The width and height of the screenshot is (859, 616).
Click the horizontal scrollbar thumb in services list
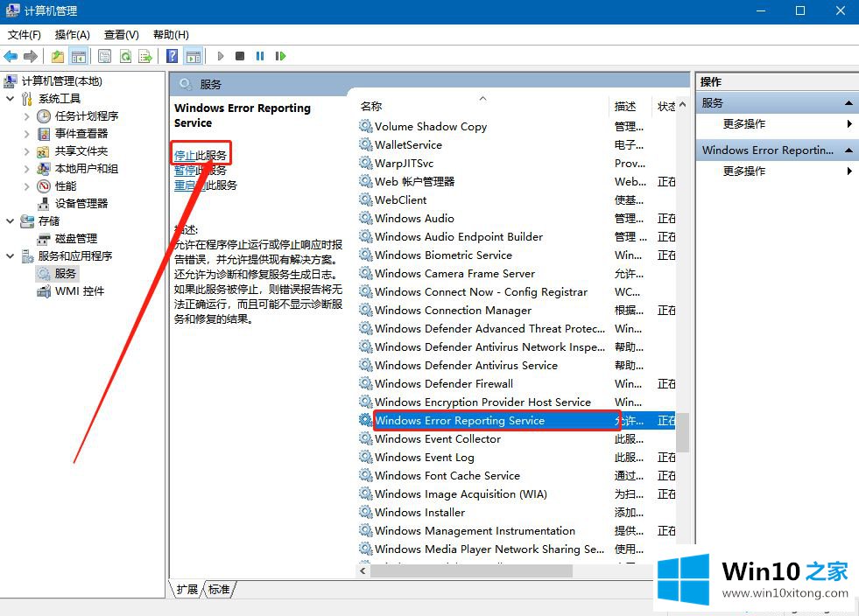[472, 571]
